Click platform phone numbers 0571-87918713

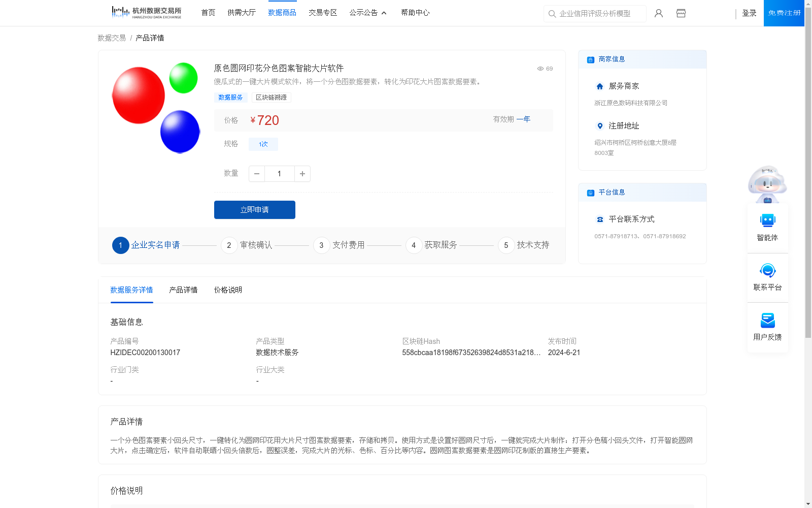coord(640,236)
